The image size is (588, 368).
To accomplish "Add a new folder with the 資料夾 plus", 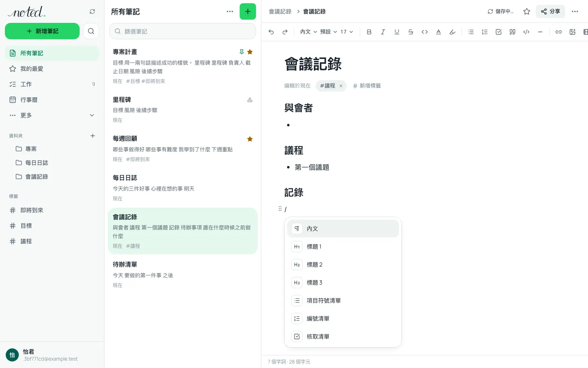I will [x=93, y=136].
